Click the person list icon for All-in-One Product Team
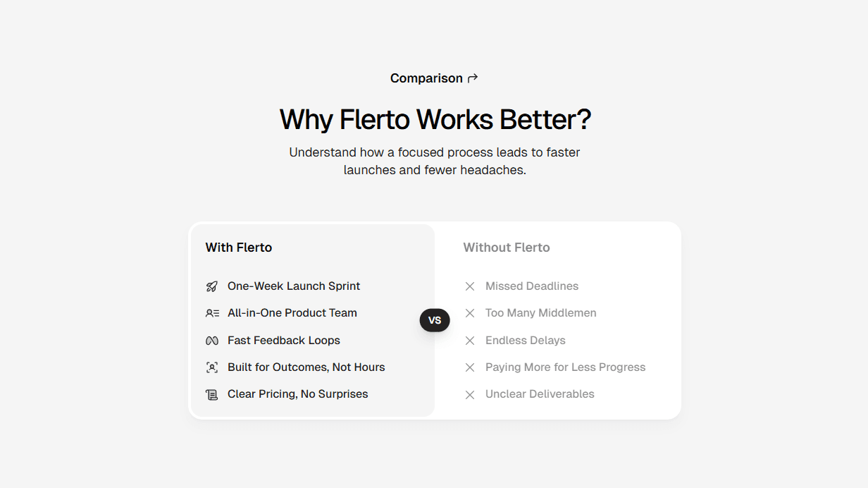 pos(211,313)
